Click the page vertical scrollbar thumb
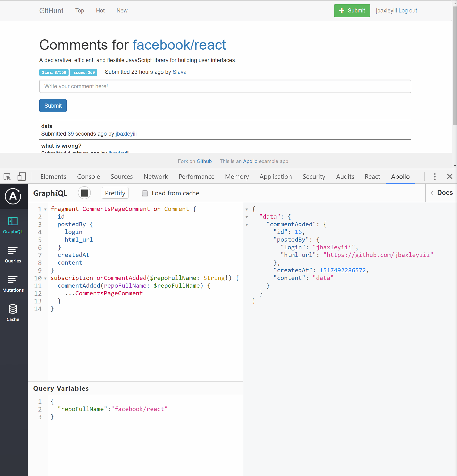The width and height of the screenshot is (457, 476). [454, 65]
